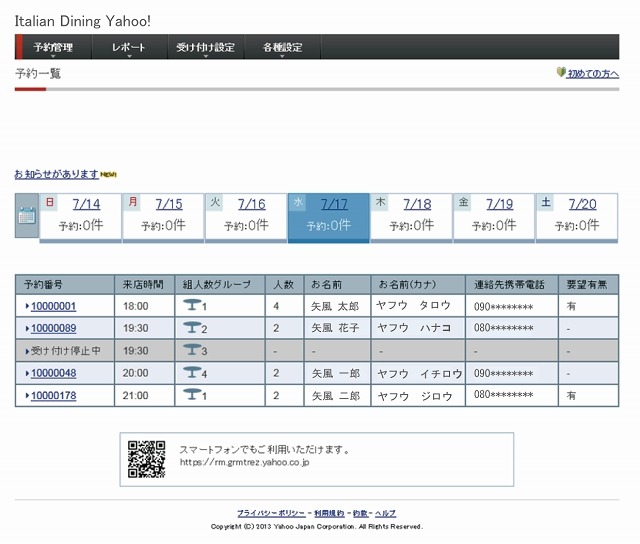Click the New badge beside お知らせ

[x=109, y=175]
